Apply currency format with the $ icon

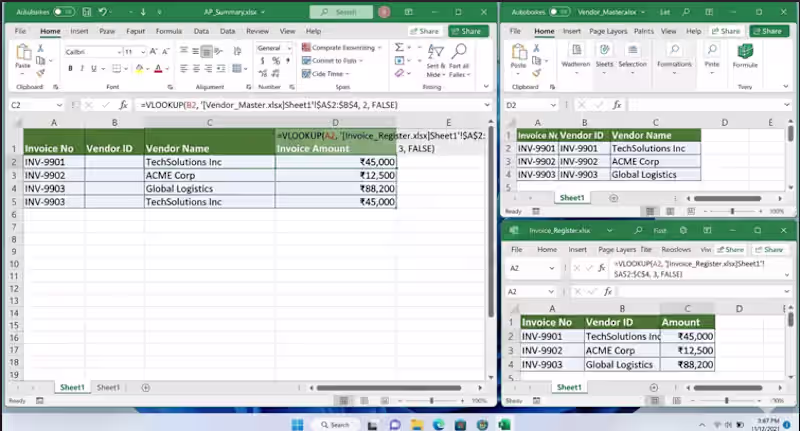click(x=262, y=61)
